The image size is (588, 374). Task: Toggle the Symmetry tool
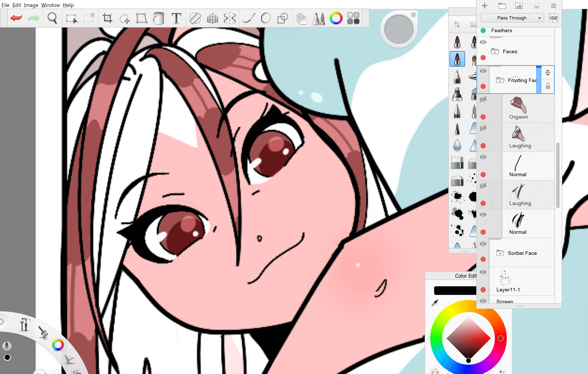pos(230,18)
